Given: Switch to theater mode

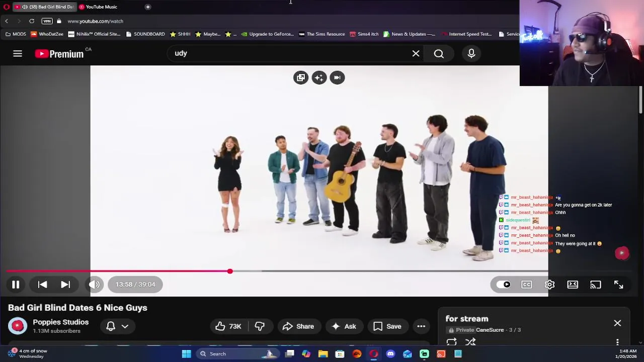Looking at the screenshot, I should point(573,285).
